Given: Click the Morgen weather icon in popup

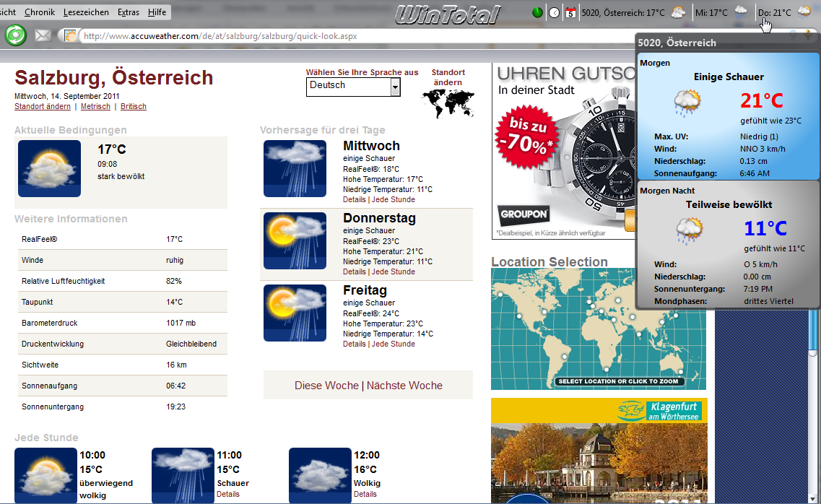Looking at the screenshot, I should 687,102.
